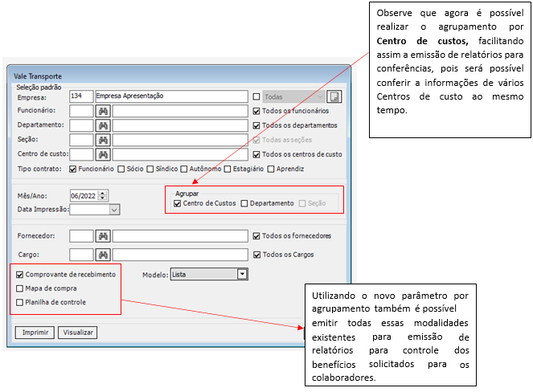
Task: Uncheck Comprovante de recebimento
Action: (x=20, y=275)
